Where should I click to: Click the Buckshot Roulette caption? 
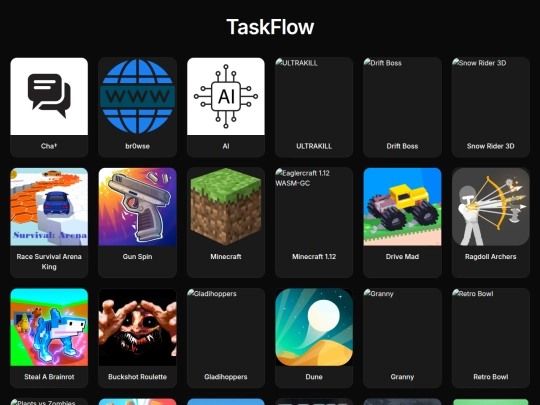pyautogui.click(x=137, y=377)
